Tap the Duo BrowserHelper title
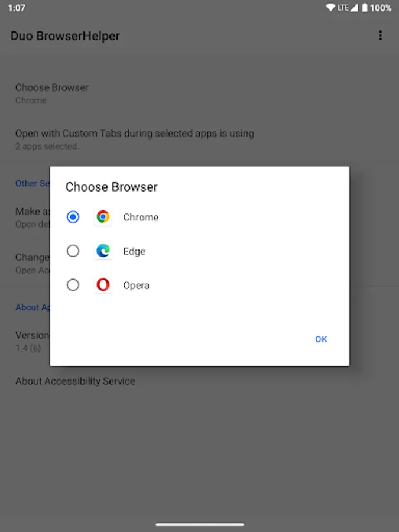Image resolution: width=399 pixels, height=532 pixels. pyautogui.click(x=65, y=35)
